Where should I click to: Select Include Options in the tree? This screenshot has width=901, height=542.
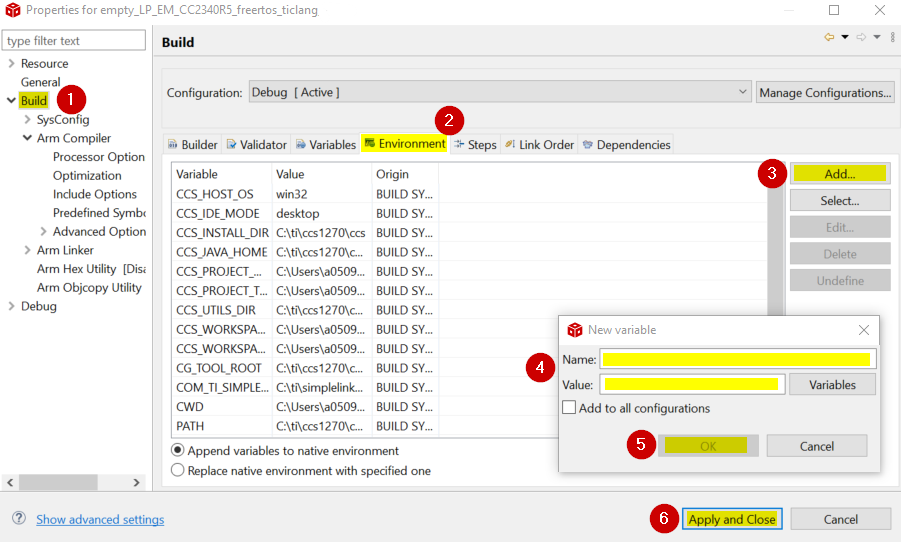(x=94, y=194)
